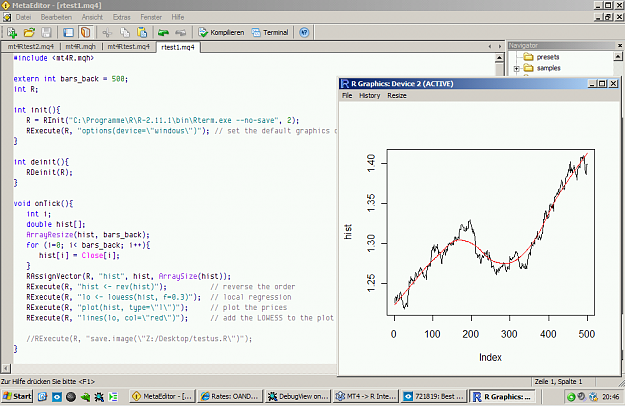
Task: Switch to the mt4R.mqh tab
Action: coord(81,47)
